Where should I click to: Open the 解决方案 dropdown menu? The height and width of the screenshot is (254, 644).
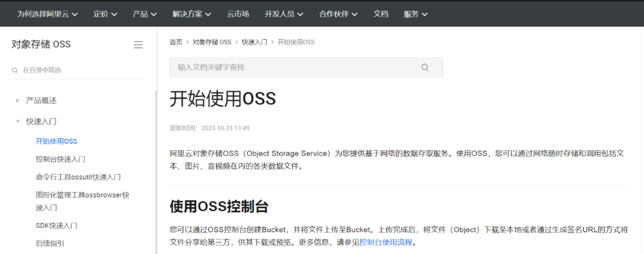point(192,14)
